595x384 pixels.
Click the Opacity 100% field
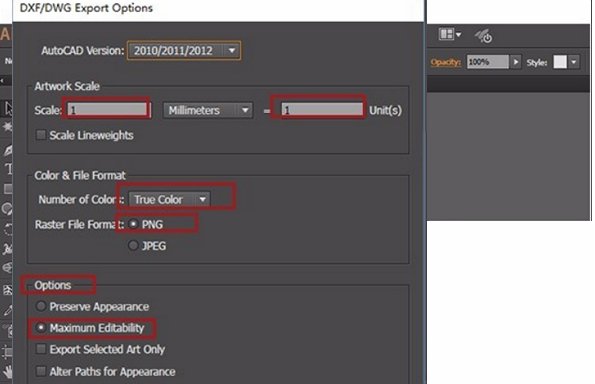[488, 62]
